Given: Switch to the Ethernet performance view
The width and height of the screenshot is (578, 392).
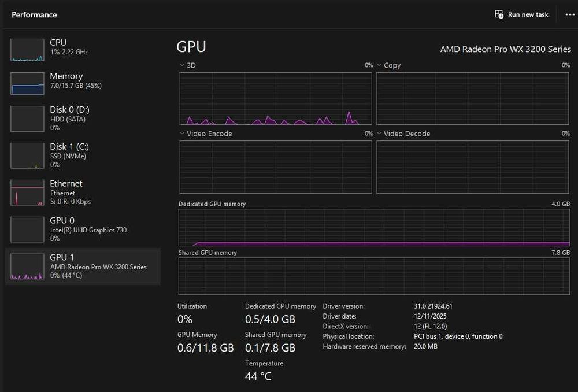Looking at the screenshot, I should (66, 184).
